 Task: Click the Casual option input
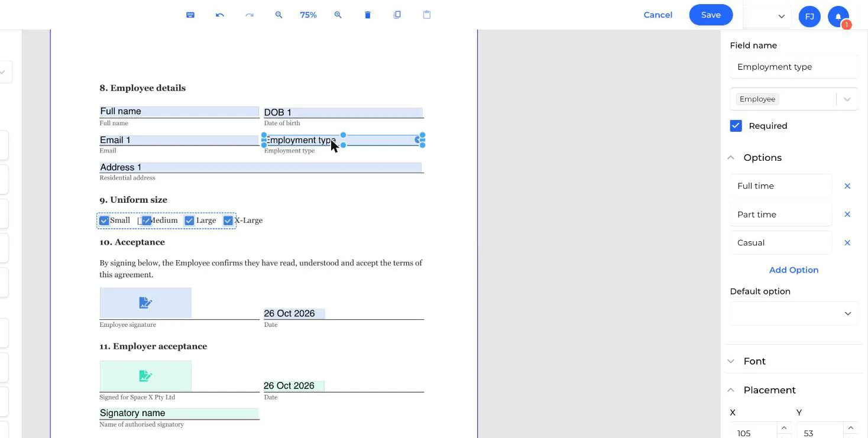[781, 242]
